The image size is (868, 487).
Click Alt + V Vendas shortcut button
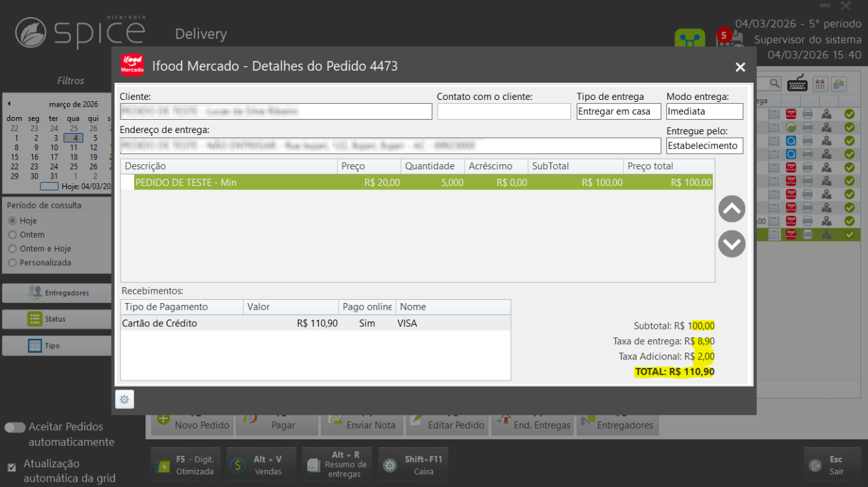pyautogui.click(x=261, y=465)
